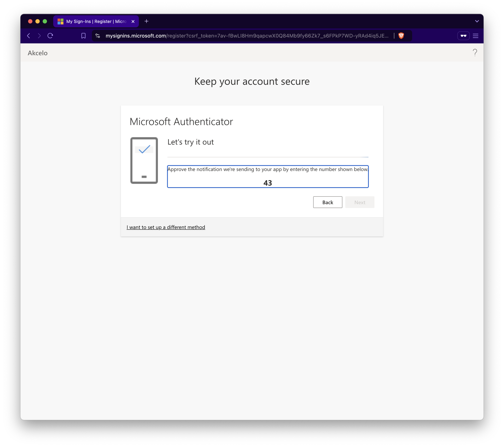This screenshot has height=447, width=504.
Task: Close the My Sign-Ins tab
Action: click(133, 21)
